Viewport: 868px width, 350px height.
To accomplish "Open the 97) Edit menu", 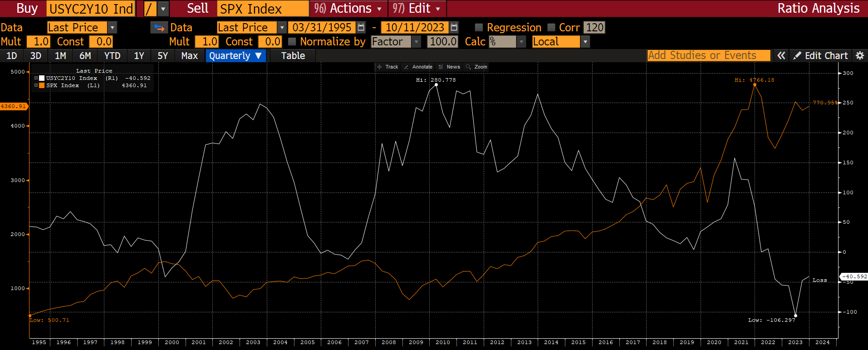I will 417,9.
